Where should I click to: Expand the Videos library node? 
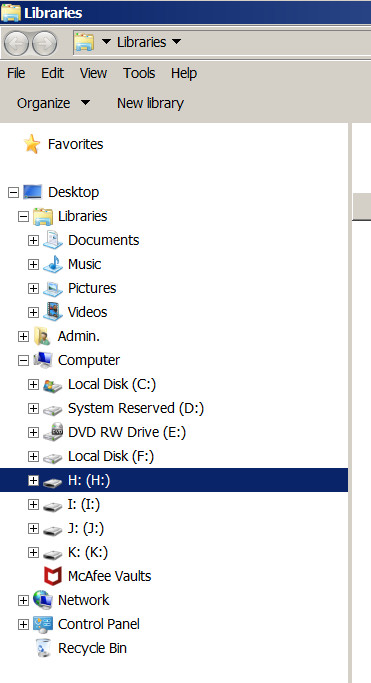(x=34, y=312)
